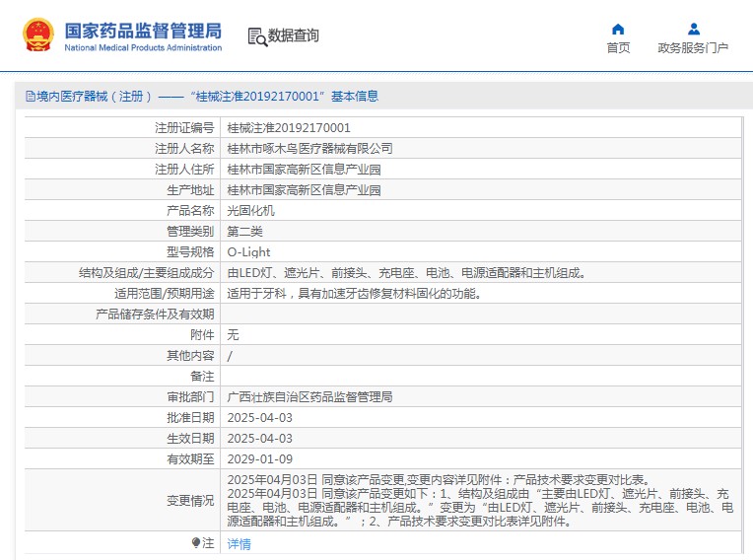
Task: Click the 生产地址 address value
Action: tap(304, 189)
